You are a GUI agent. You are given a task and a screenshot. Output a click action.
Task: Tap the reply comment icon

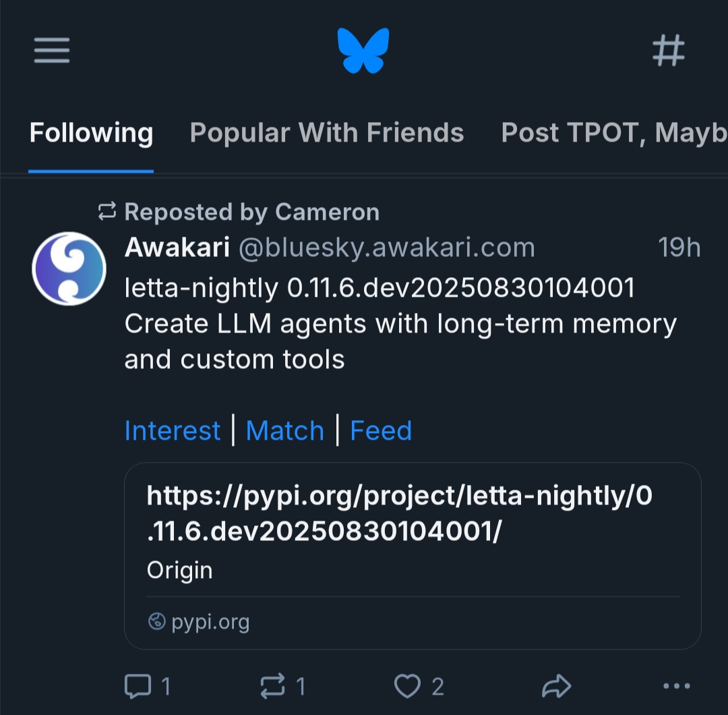(x=138, y=687)
